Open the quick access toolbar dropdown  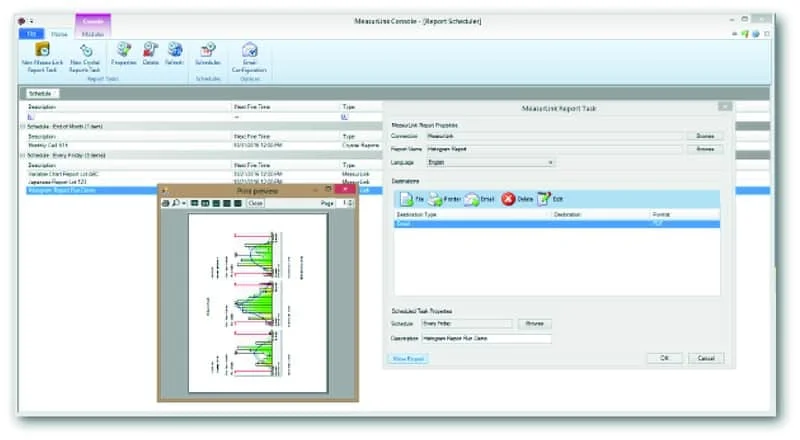tap(32, 21)
